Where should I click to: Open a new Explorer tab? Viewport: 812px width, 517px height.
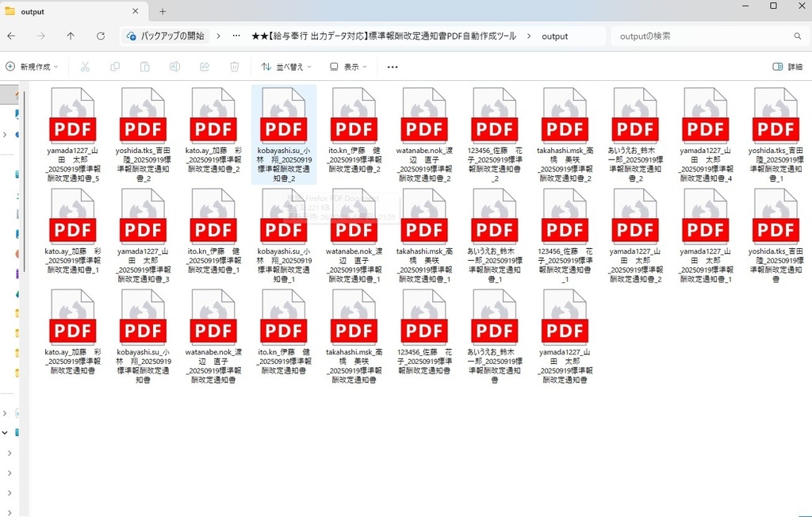tap(162, 11)
